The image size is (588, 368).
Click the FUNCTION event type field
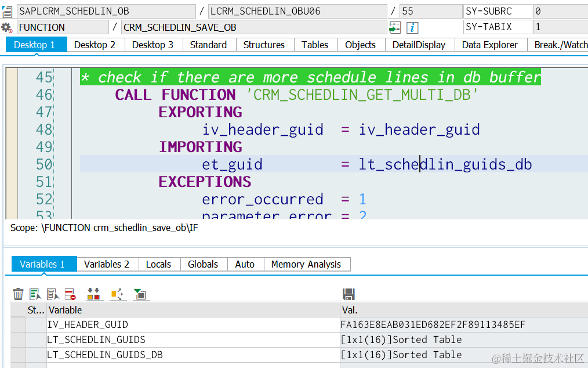click(x=63, y=27)
